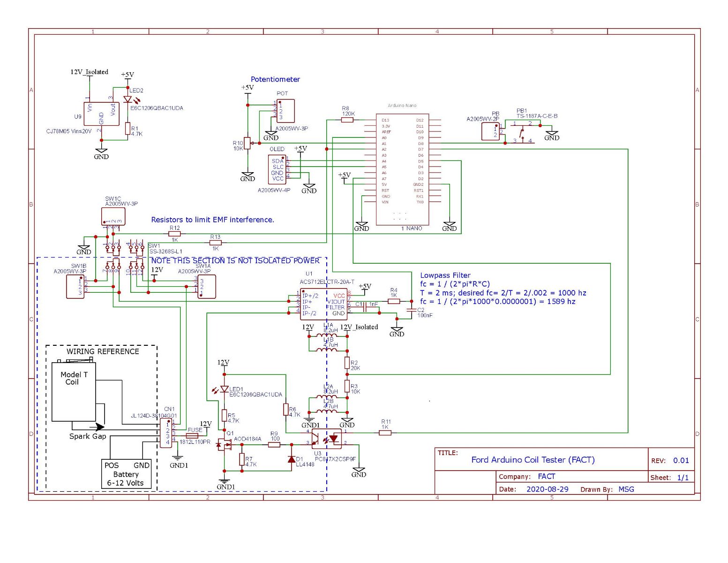
Task: Click the Q1 AOD4184A MOSFET symbol
Action: (224, 445)
